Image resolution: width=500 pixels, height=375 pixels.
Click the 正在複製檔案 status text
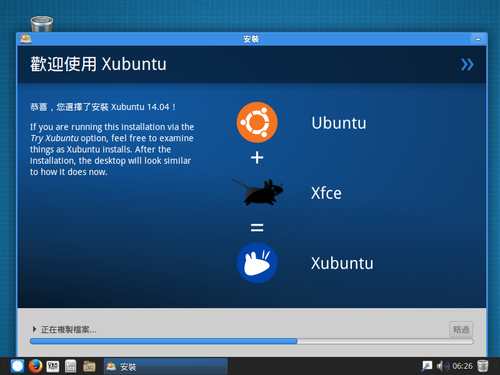[69, 330]
